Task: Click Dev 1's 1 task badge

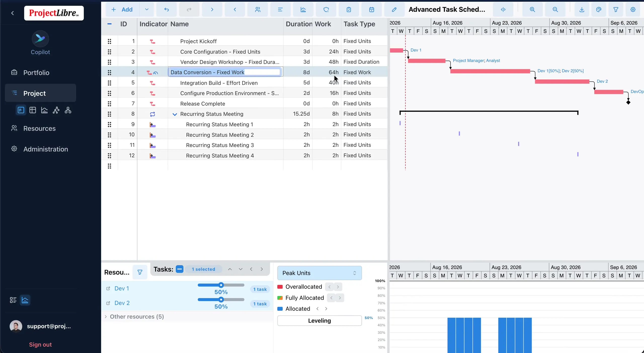Action: click(x=260, y=289)
